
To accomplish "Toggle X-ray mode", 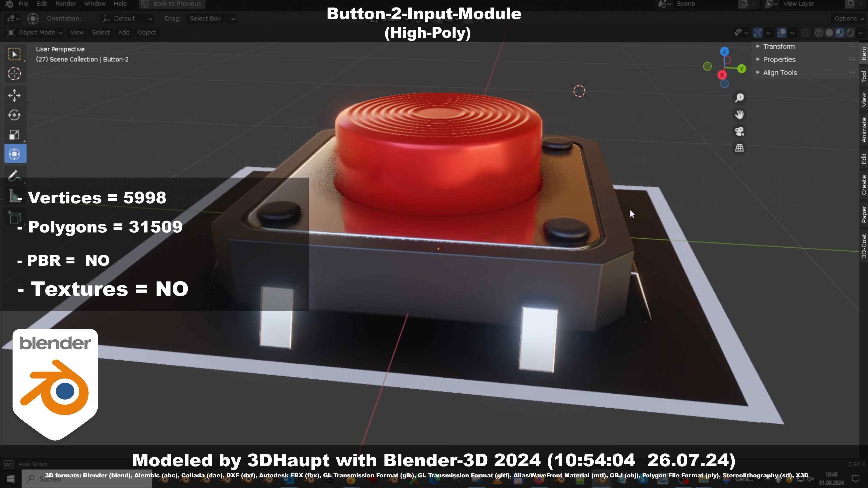I will point(805,33).
